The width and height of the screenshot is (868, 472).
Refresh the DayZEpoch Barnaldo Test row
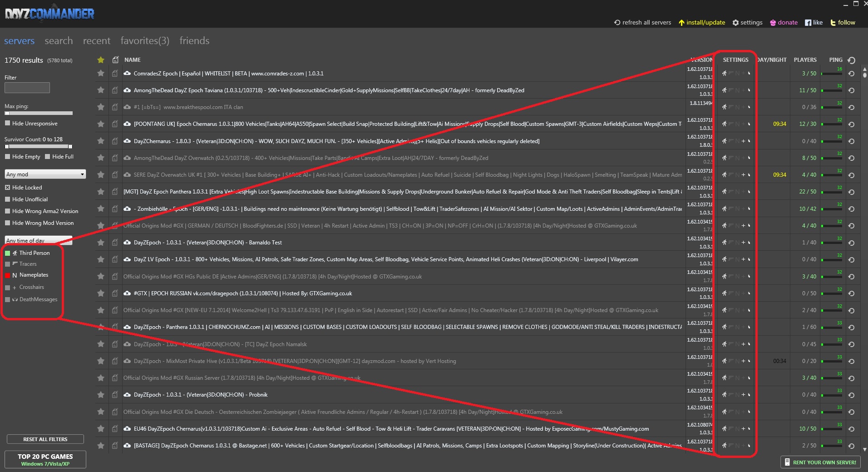851,243
